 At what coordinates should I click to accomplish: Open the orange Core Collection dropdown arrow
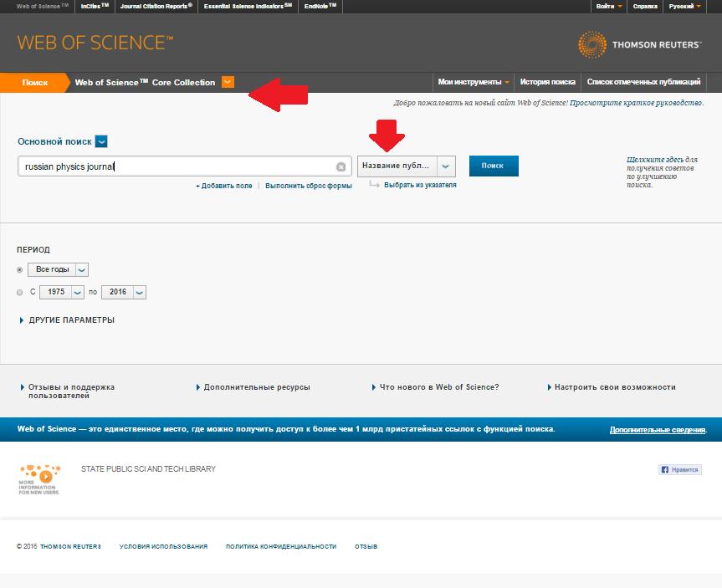coord(228,82)
